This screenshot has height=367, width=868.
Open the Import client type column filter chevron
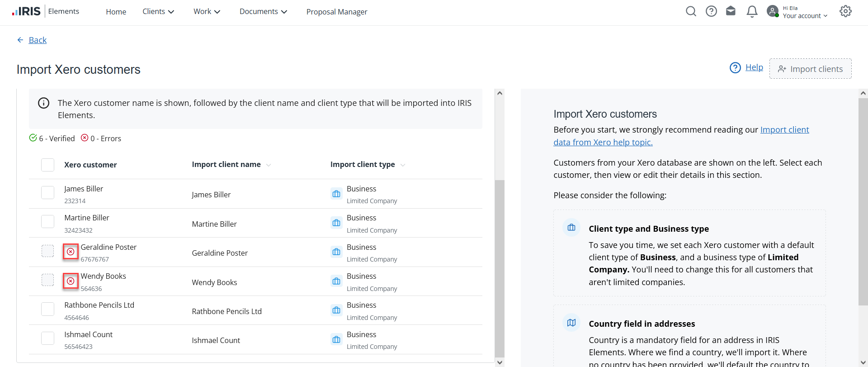tap(403, 165)
